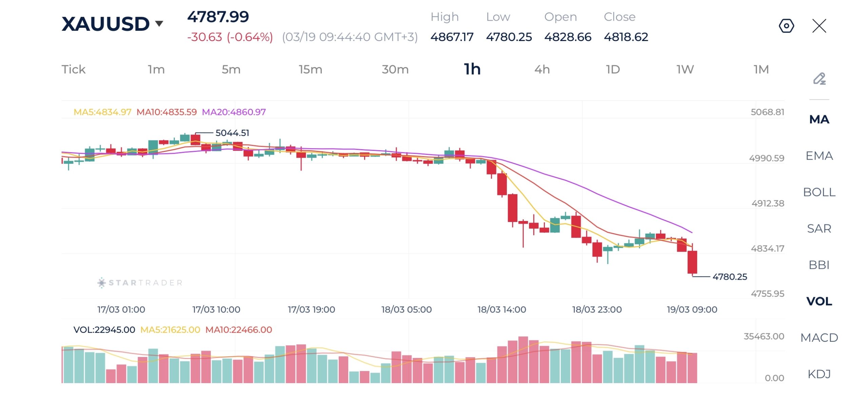The height and width of the screenshot is (399, 868).
Task: Enable the EMA indicator
Action: point(819,156)
